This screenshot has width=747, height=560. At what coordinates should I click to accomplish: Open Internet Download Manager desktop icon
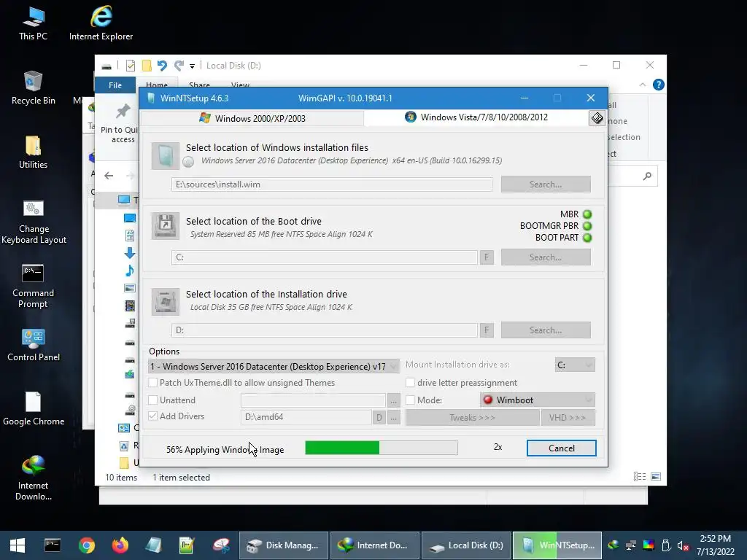tap(33, 478)
